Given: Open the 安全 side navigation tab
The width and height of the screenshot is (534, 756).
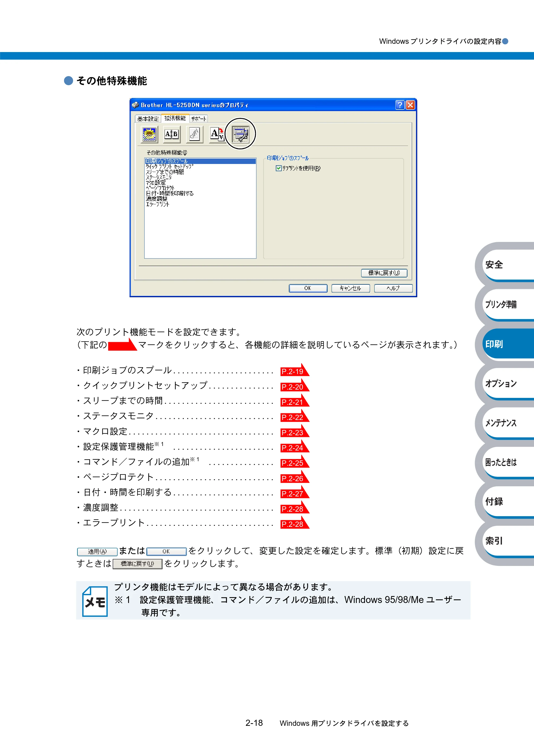Looking at the screenshot, I should pyautogui.click(x=508, y=265).
